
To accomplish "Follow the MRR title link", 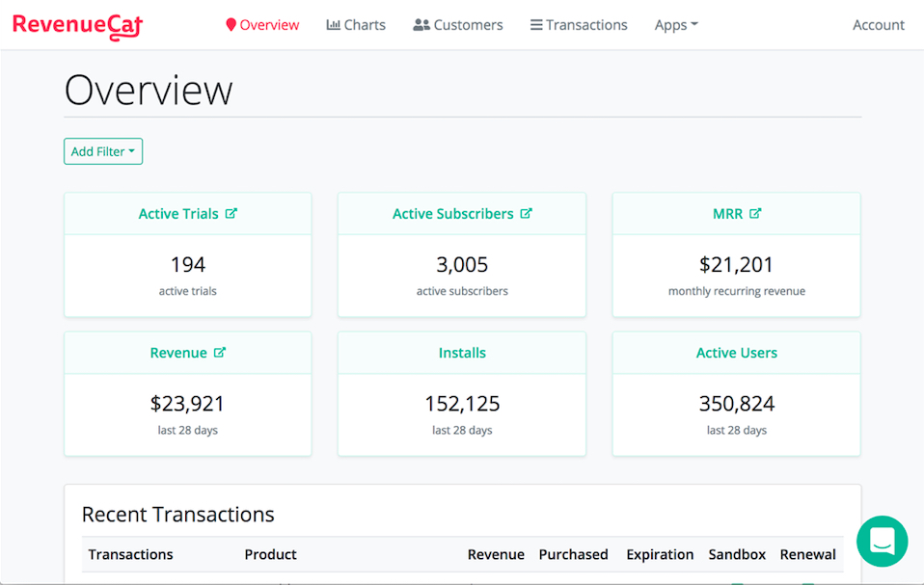I will pos(728,214).
